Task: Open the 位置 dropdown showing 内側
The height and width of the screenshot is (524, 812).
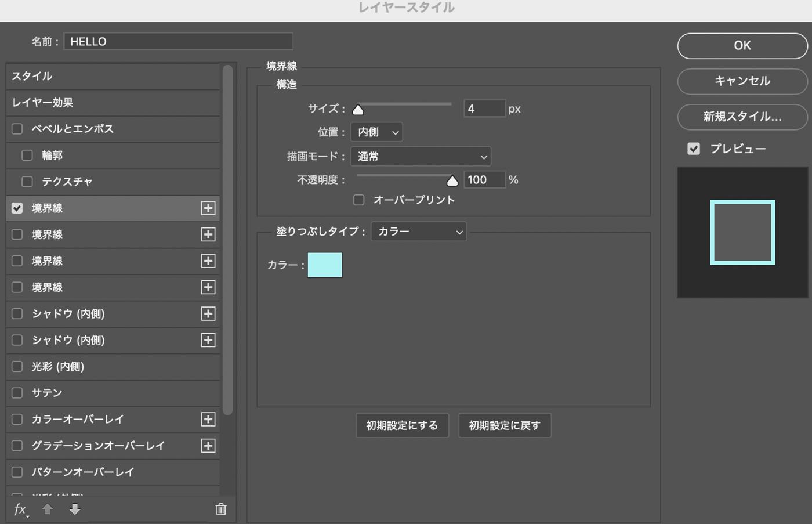Action: coord(377,132)
